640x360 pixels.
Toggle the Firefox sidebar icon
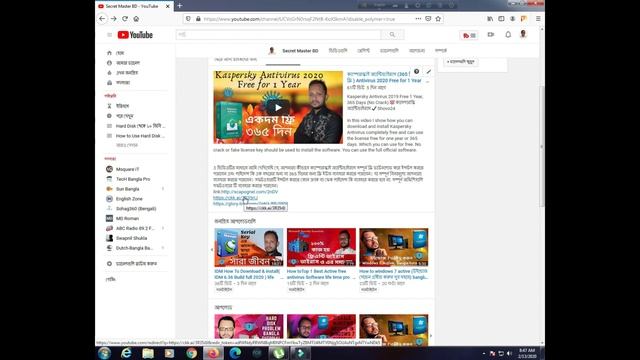point(501,19)
